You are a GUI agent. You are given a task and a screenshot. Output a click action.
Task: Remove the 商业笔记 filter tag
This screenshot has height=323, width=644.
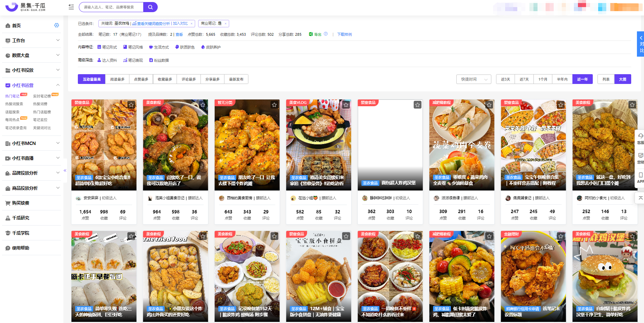(x=225, y=24)
